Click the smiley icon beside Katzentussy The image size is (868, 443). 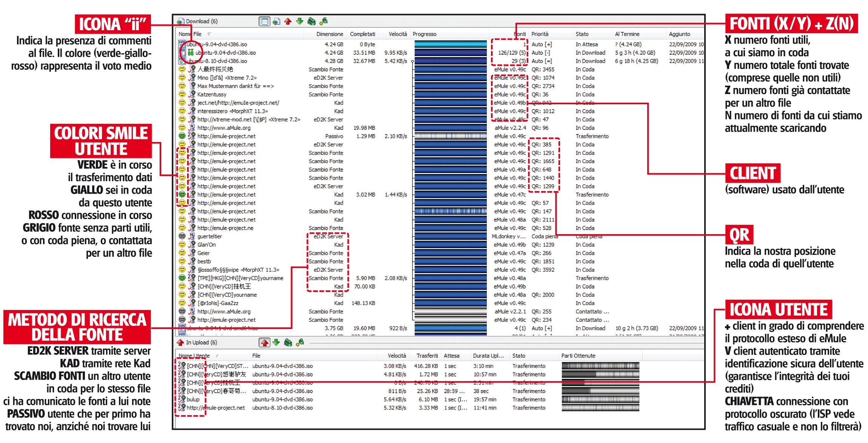point(182,94)
